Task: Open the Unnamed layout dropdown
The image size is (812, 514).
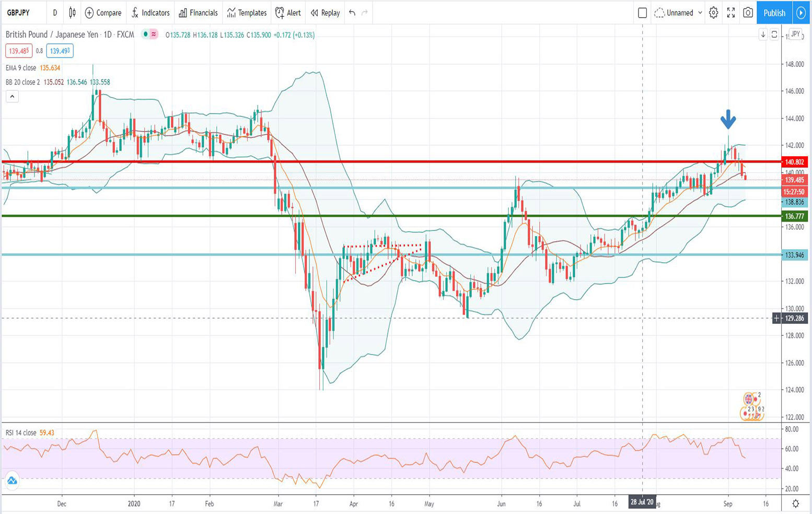Action: point(678,13)
